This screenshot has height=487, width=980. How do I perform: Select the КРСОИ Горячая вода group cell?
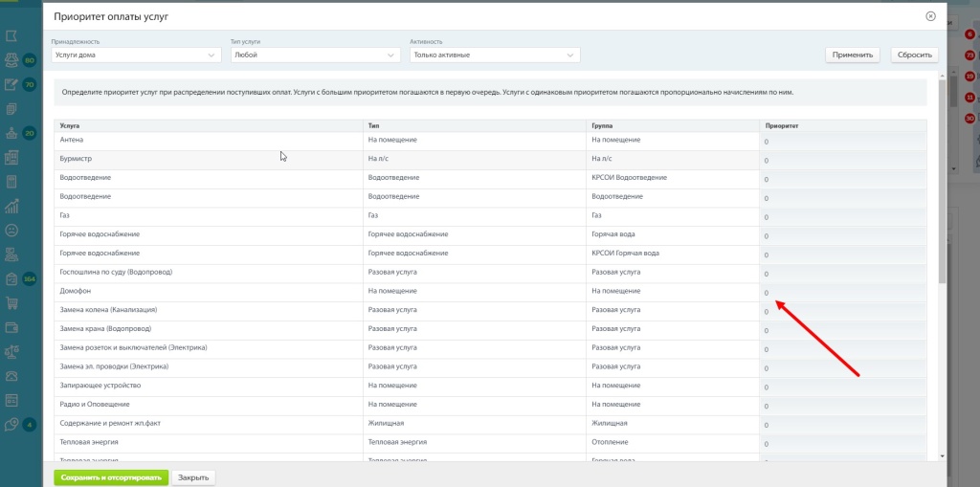673,254
